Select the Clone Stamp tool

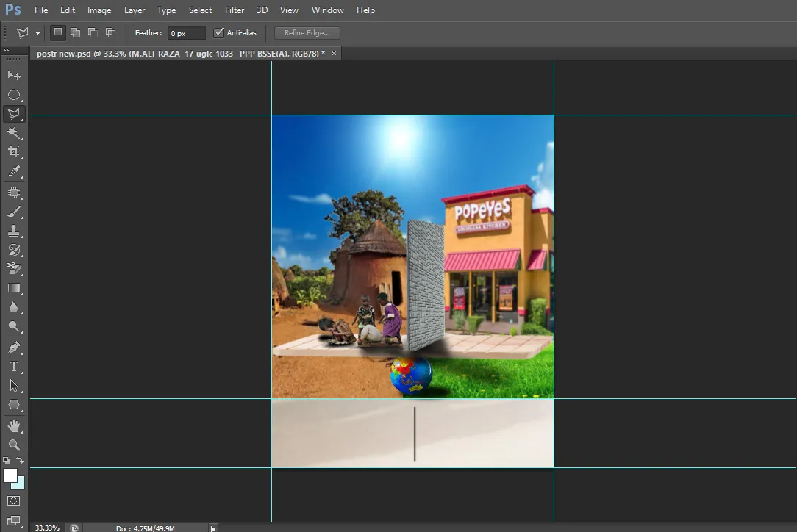click(x=14, y=231)
